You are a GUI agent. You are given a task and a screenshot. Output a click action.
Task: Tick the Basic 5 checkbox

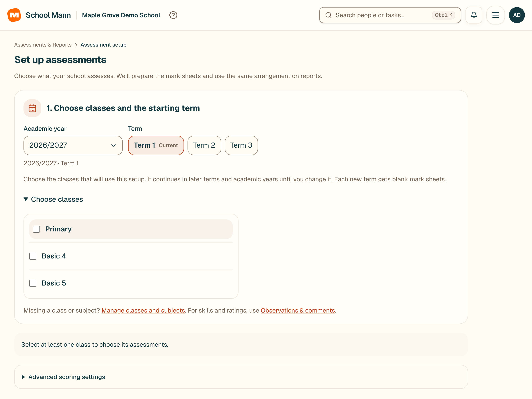[33, 283]
